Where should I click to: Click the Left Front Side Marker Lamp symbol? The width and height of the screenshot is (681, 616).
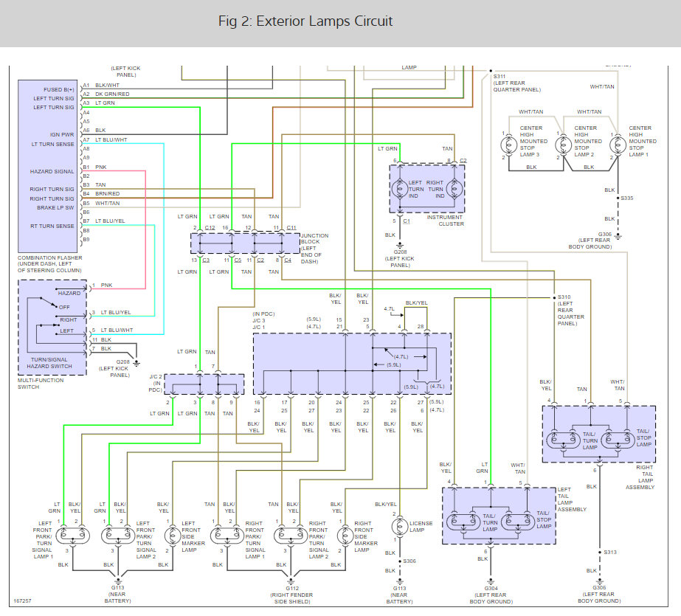point(173,536)
